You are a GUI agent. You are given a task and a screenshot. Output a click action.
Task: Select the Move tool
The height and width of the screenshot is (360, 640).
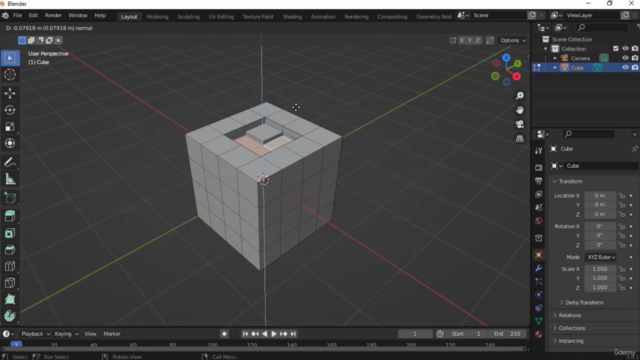[x=10, y=93]
